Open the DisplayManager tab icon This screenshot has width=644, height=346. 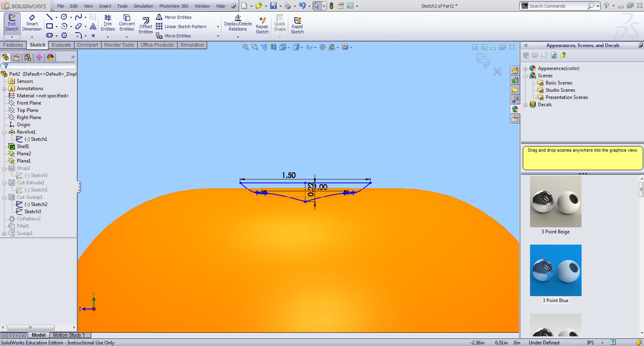pos(50,57)
